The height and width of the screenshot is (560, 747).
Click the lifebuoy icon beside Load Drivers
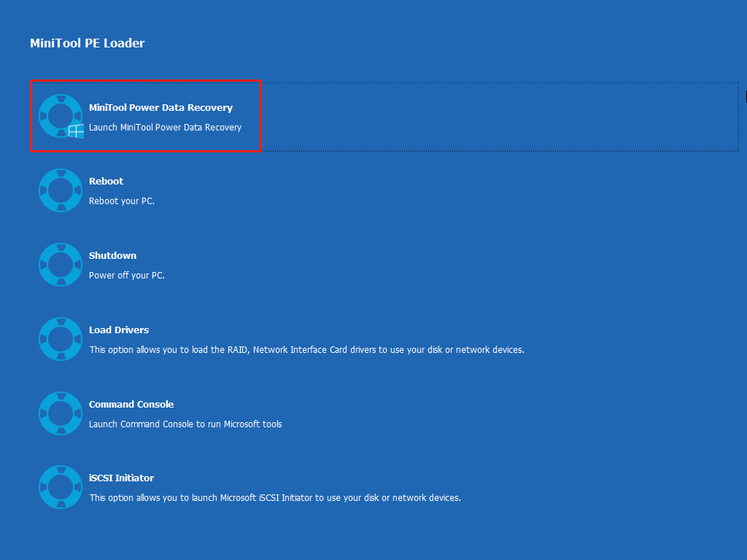coord(61,339)
